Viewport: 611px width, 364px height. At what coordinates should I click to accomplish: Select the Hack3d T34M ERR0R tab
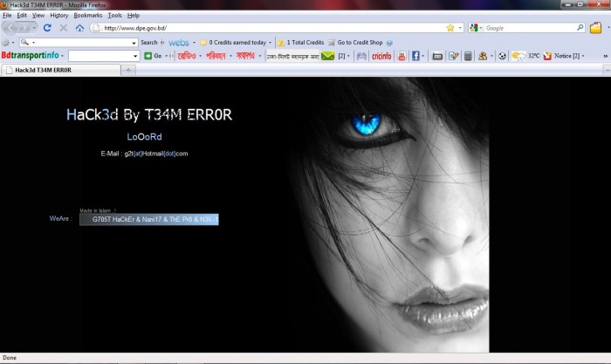pos(61,70)
